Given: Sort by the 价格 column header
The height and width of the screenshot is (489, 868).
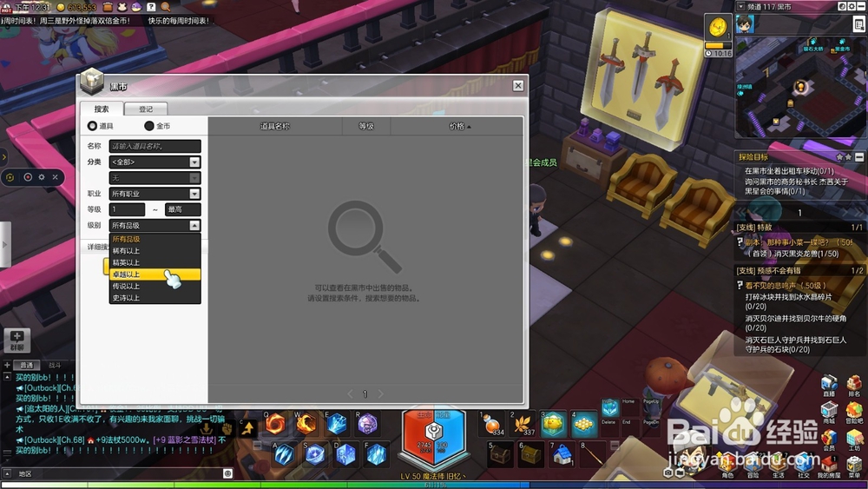Looking at the screenshot, I should tap(457, 126).
